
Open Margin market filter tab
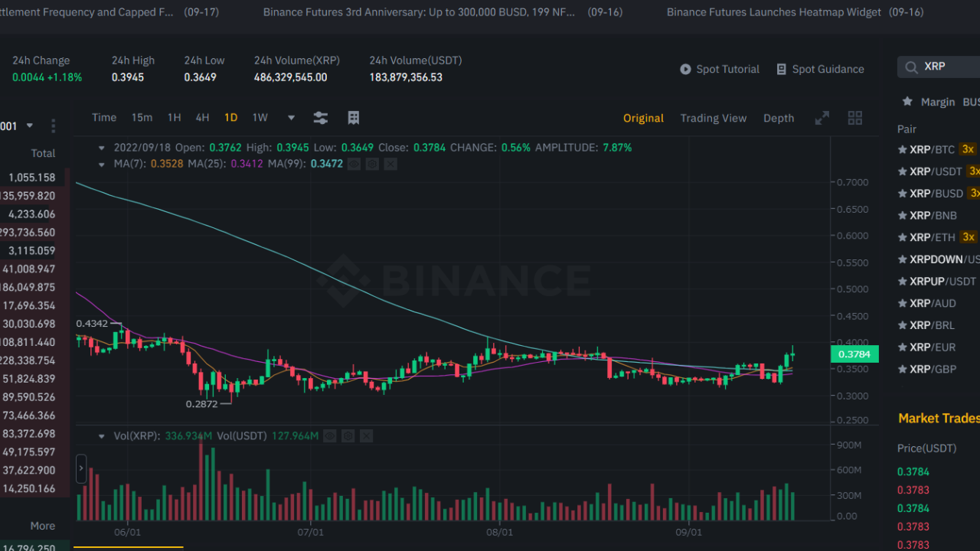coord(938,102)
